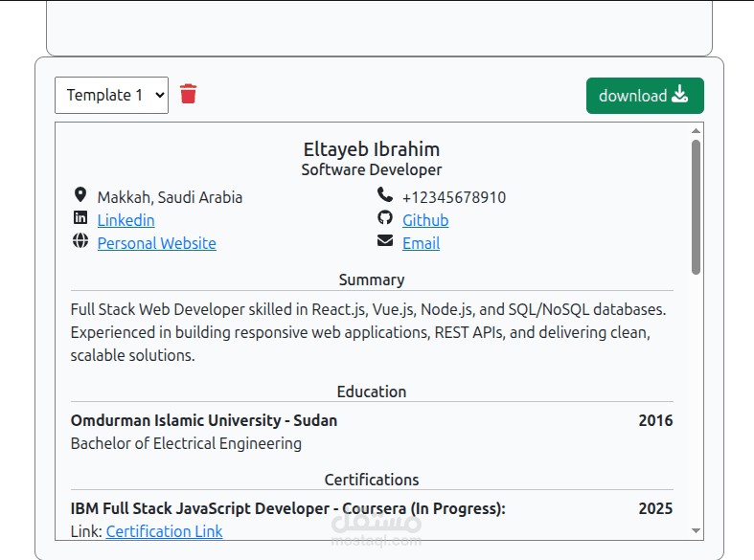This screenshot has height=560, width=754.
Task: Click the resume preview scrollbar thumb
Action: (696, 206)
